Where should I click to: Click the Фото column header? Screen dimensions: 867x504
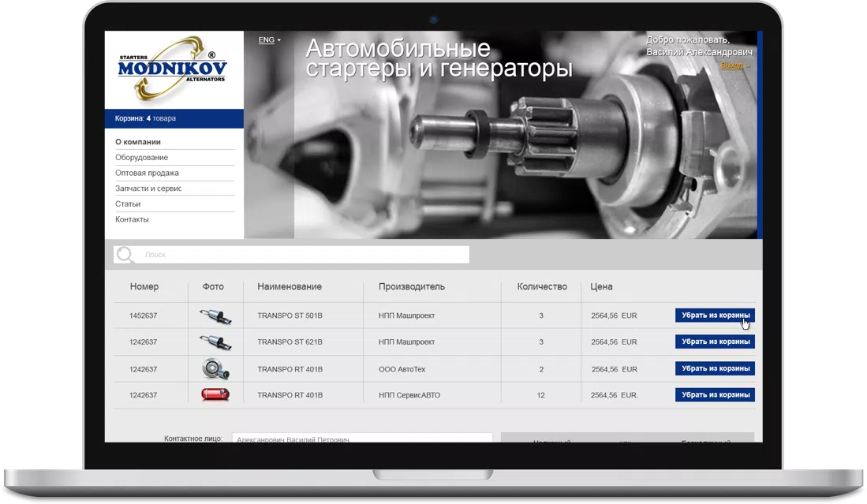(x=213, y=286)
